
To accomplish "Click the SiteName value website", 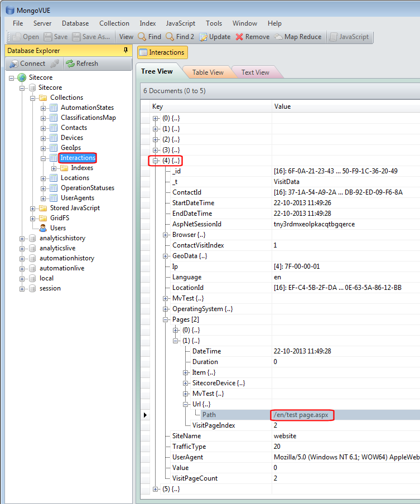I will (285, 436).
